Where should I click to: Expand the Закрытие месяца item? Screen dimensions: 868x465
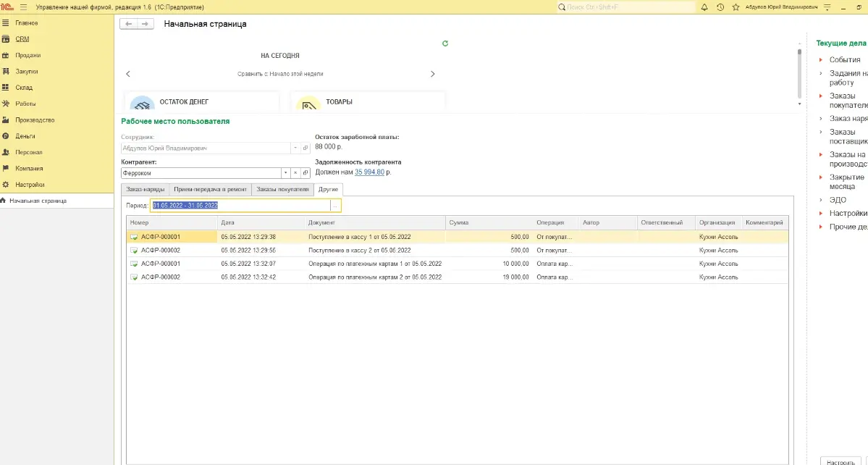tap(821, 177)
